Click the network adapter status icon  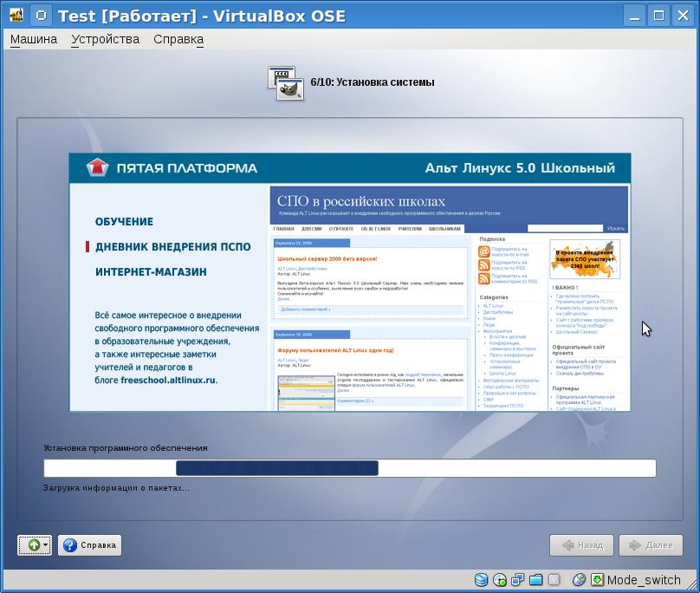(x=518, y=580)
